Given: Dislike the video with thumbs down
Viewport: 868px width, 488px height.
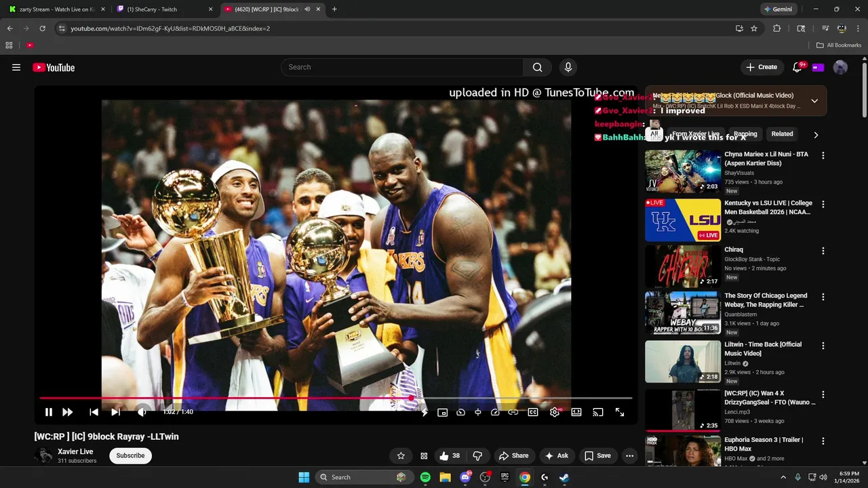Looking at the screenshot, I should pos(477,455).
